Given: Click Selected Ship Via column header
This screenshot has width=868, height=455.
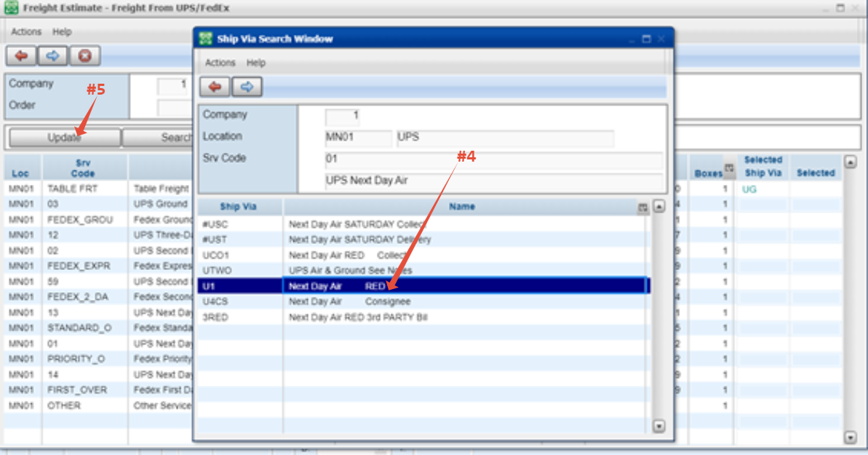Looking at the screenshot, I should [x=763, y=166].
